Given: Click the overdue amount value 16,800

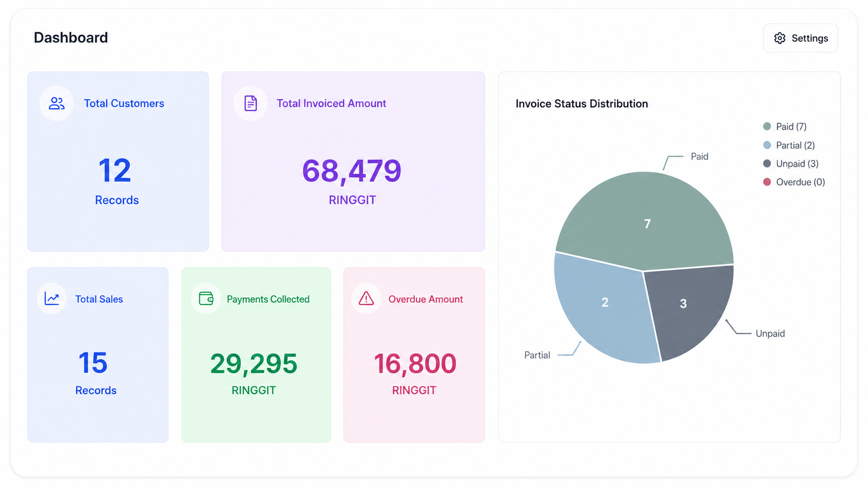Looking at the screenshot, I should coord(415,364).
